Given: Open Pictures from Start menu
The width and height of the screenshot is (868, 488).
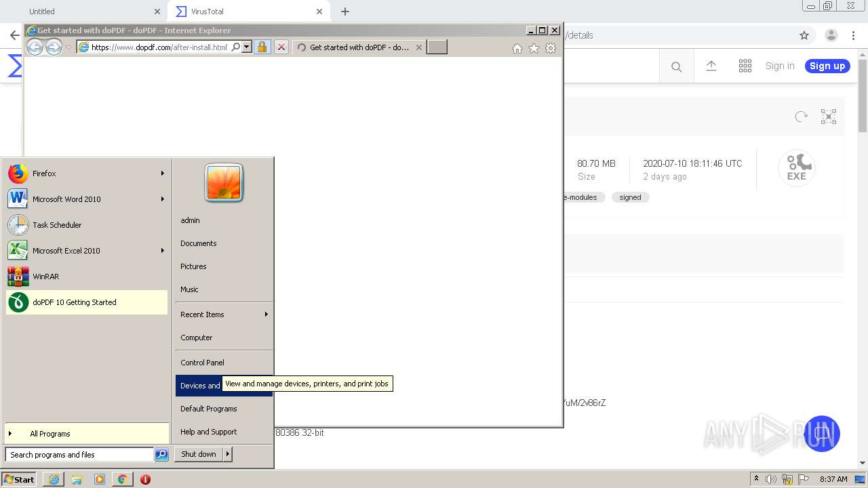Looking at the screenshot, I should coord(224,266).
